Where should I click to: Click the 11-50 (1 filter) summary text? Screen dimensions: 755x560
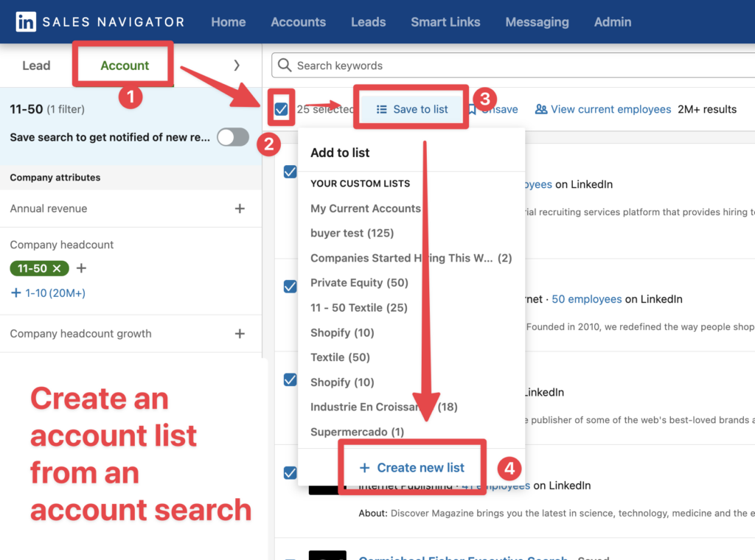[x=47, y=109]
